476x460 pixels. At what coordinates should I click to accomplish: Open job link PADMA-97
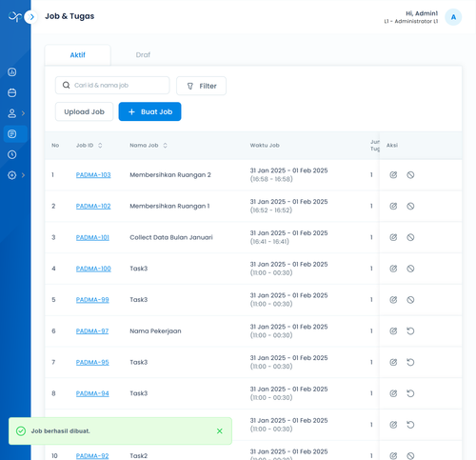92,331
